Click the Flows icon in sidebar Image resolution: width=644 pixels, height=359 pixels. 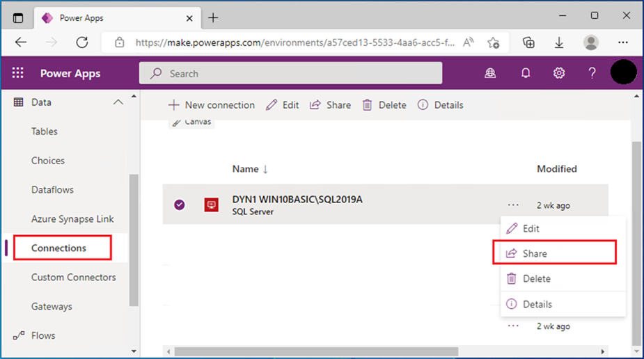point(19,335)
